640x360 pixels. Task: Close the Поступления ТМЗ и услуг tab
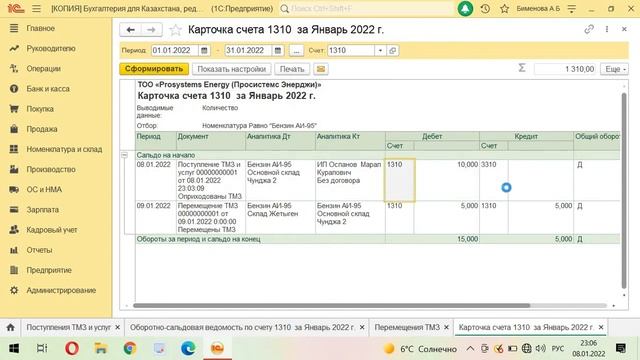[x=118, y=327]
